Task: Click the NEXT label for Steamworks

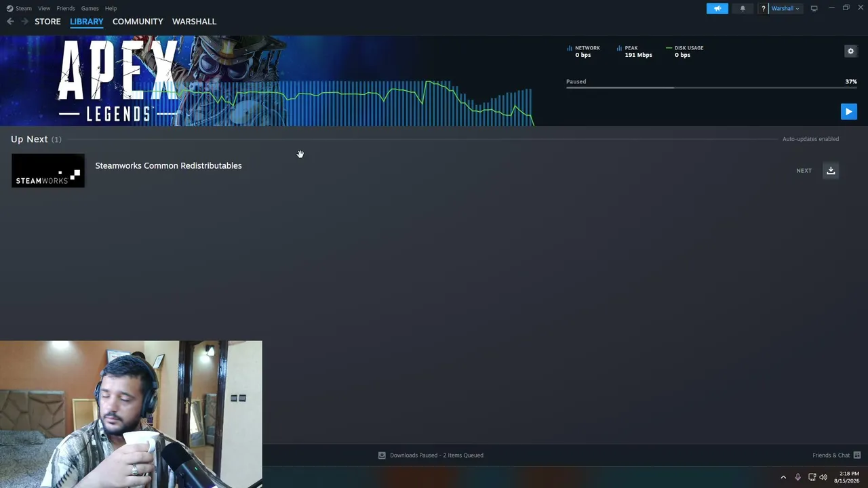Action: coord(804,171)
